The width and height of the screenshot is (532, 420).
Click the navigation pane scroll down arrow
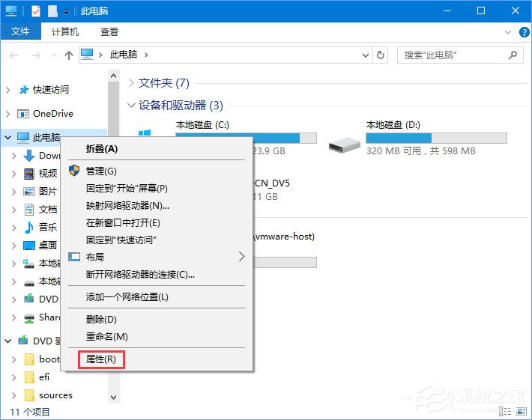[x=114, y=397]
